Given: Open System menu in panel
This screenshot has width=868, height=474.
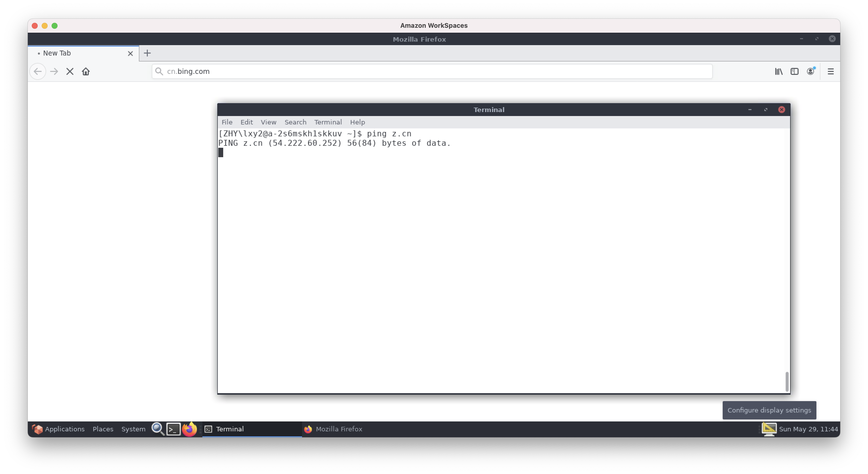Looking at the screenshot, I should point(133,429).
